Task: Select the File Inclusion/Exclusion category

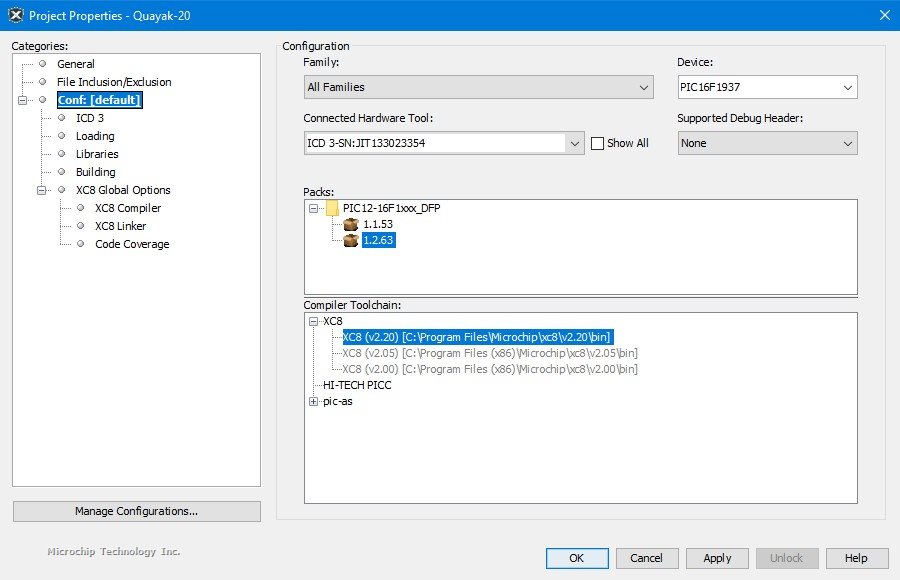Action: [x=114, y=82]
